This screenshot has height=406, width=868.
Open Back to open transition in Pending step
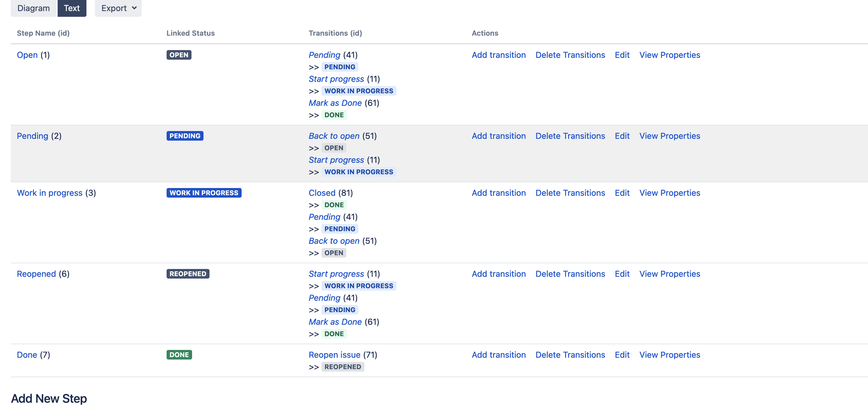334,136
